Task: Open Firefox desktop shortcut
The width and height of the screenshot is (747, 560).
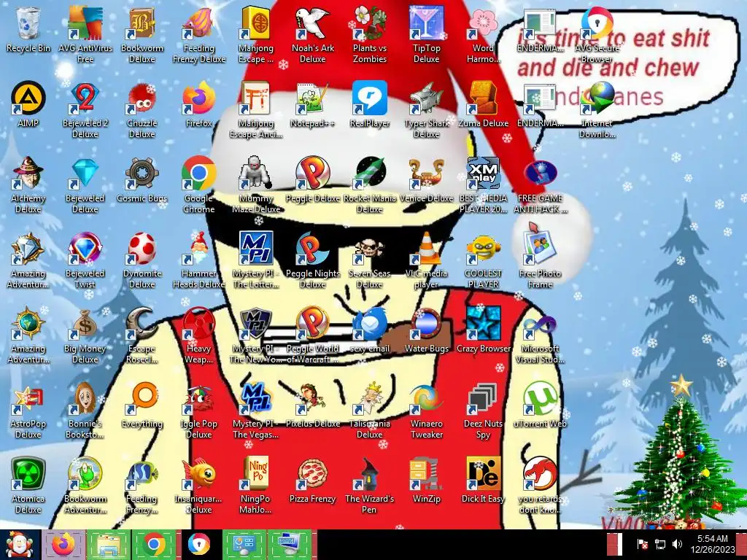Action: coord(198,105)
